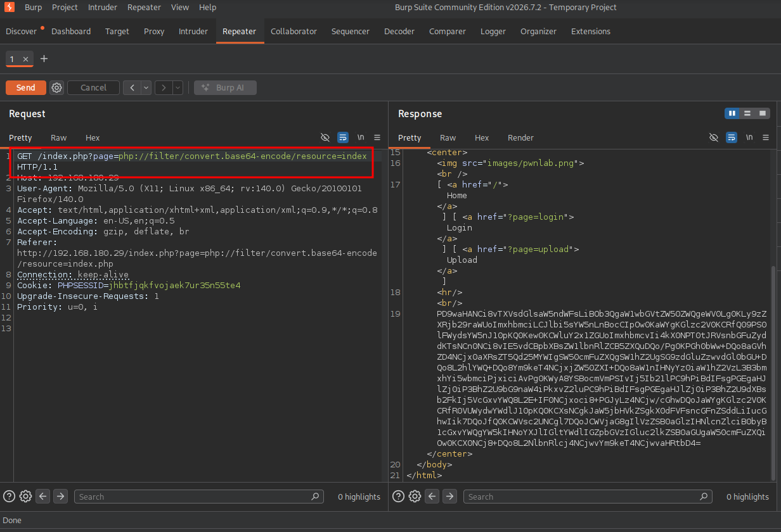Click the Cancel button
781x532 pixels.
(94, 87)
